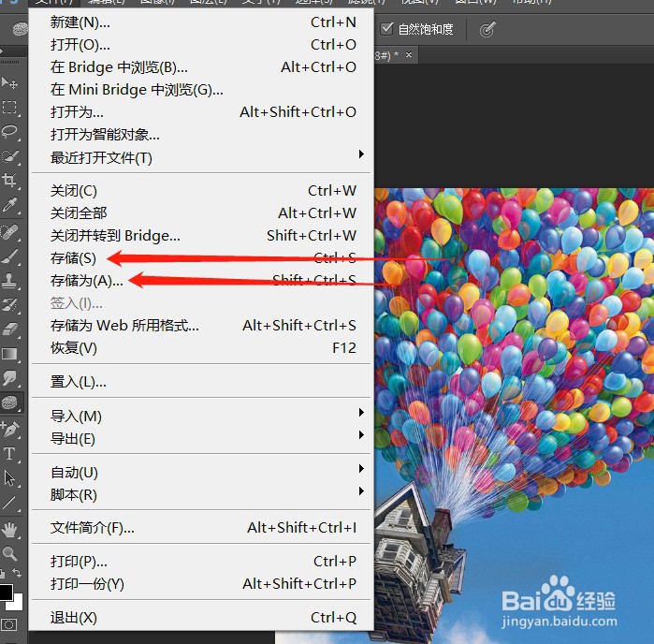Image resolution: width=654 pixels, height=644 pixels.
Task: Select the Zoom magnifier tool
Action: [9, 554]
